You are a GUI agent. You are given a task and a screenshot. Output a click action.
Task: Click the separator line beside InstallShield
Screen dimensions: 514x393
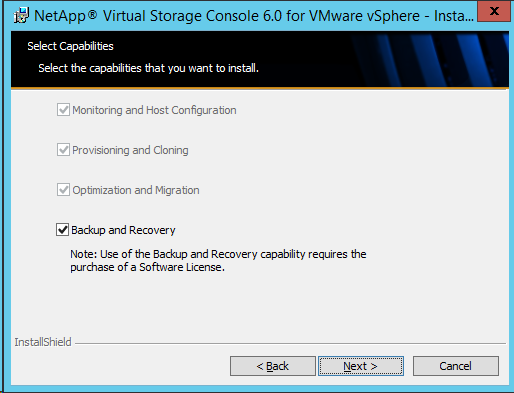tap(290, 343)
